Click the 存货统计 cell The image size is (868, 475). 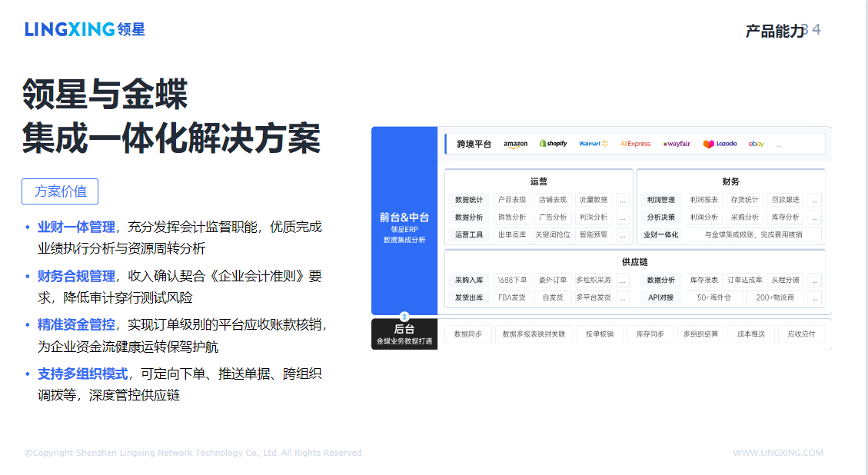click(x=745, y=200)
